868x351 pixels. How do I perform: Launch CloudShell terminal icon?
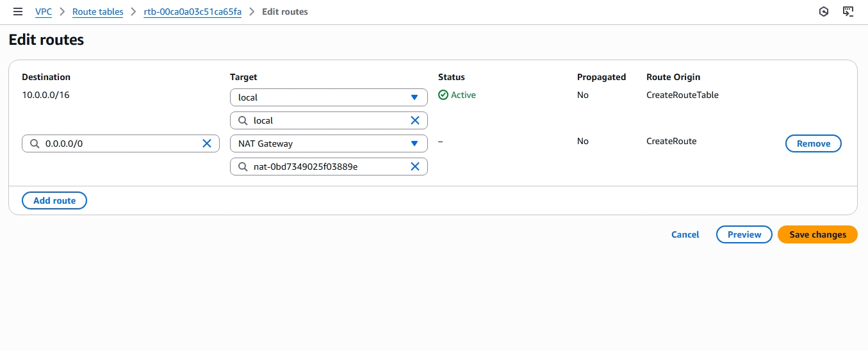[848, 12]
